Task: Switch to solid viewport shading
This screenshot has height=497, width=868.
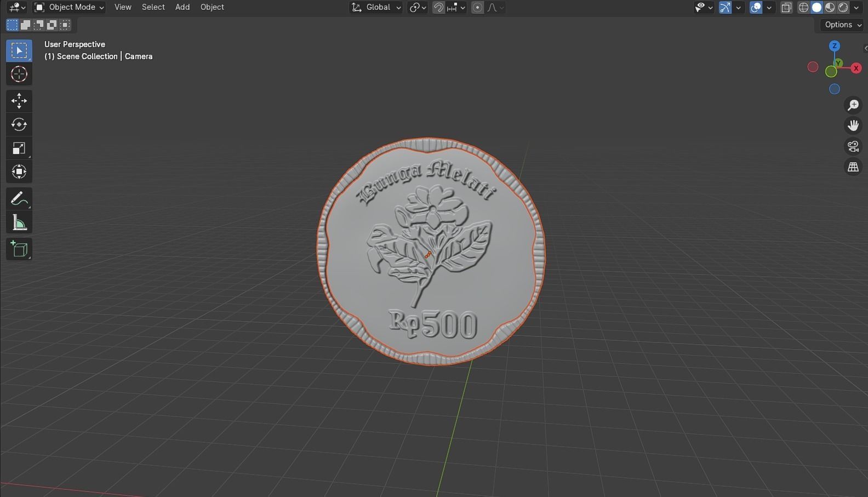Action: click(817, 7)
